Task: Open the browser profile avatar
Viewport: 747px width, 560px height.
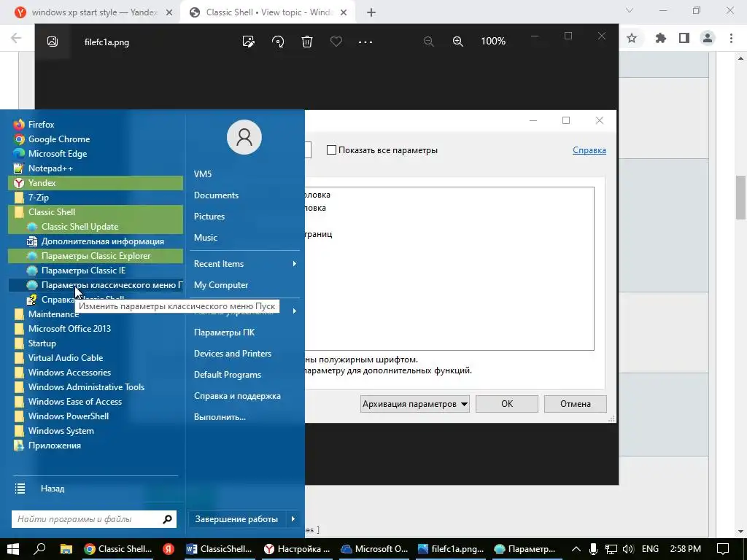Action: (x=708, y=38)
